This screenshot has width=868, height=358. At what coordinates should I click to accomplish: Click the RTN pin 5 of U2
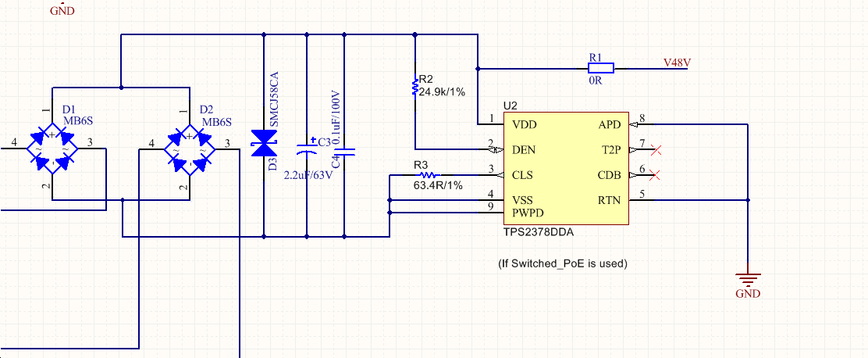(x=642, y=200)
